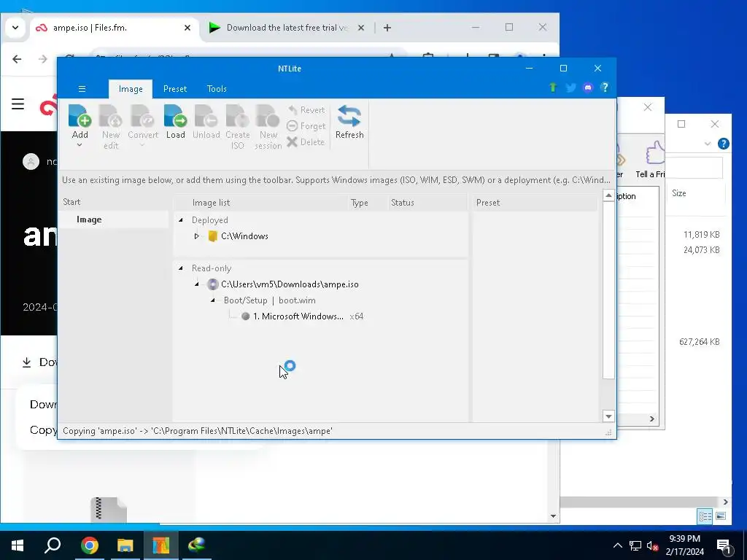Switch to the Preset tab

click(175, 89)
